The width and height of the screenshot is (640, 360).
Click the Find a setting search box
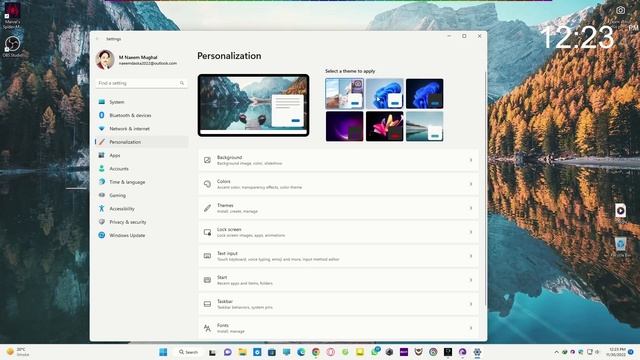[x=141, y=83]
